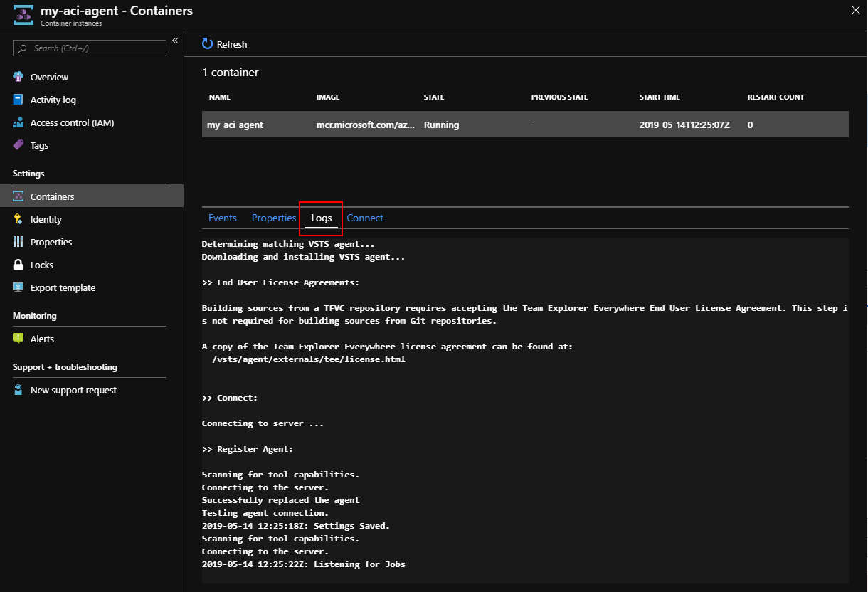The height and width of the screenshot is (592, 868).
Task: Click the RESTART COUNT column header
Action: pos(776,97)
